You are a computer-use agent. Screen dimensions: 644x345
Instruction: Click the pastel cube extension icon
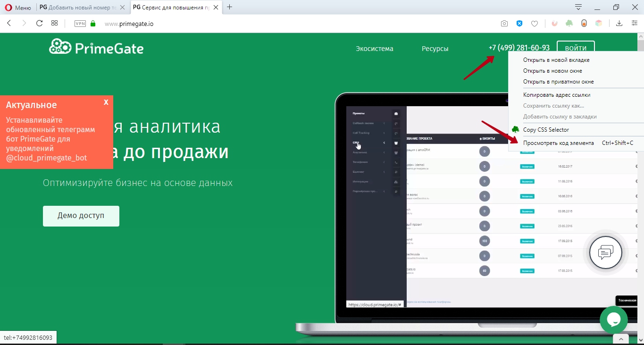598,23
